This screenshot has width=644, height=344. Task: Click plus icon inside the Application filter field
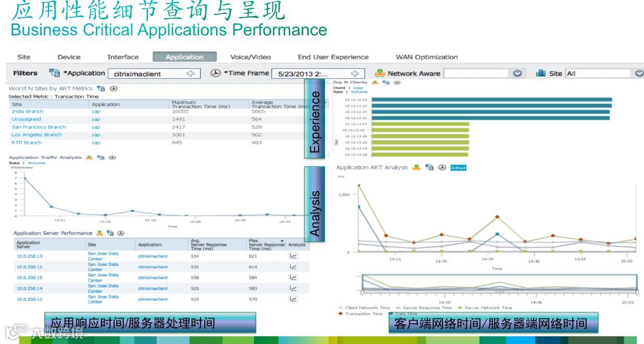[x=191, y=74]
